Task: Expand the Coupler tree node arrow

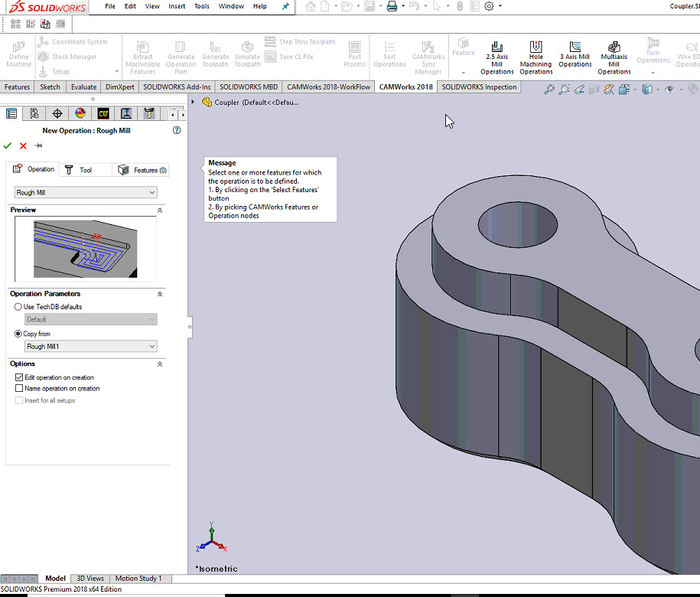Action: 193,102
